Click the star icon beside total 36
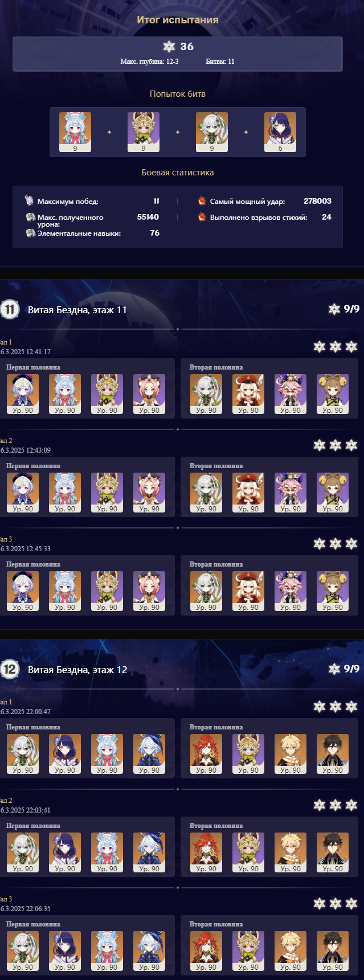This screenshot has width=364, height=980. click(x=169, y=47)
